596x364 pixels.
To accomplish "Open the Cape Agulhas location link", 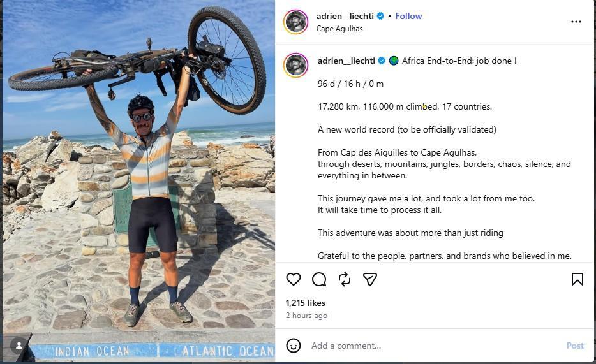I will coord(339,29).
